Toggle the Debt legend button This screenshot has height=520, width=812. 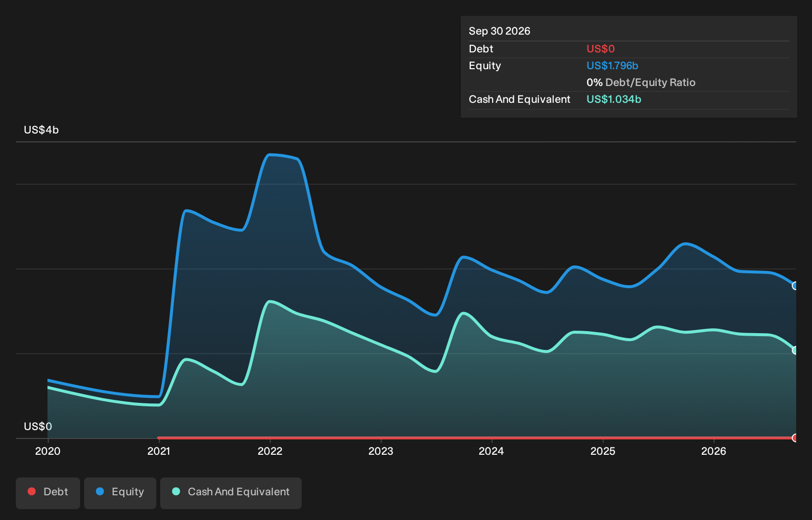click(48, 493)
